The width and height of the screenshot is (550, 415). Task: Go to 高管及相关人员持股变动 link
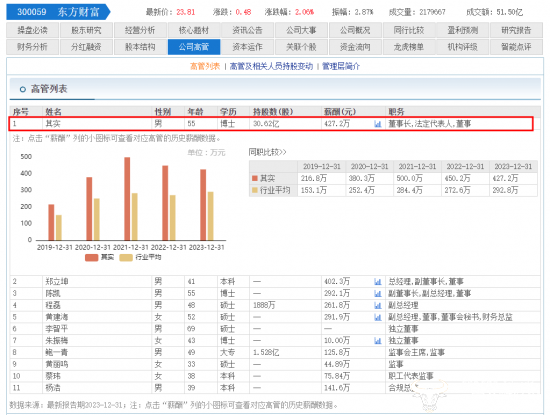[x=271, y=66]
